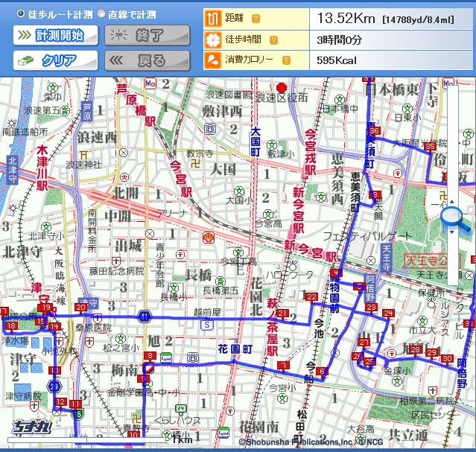Click route marker 21

point(282,313)
